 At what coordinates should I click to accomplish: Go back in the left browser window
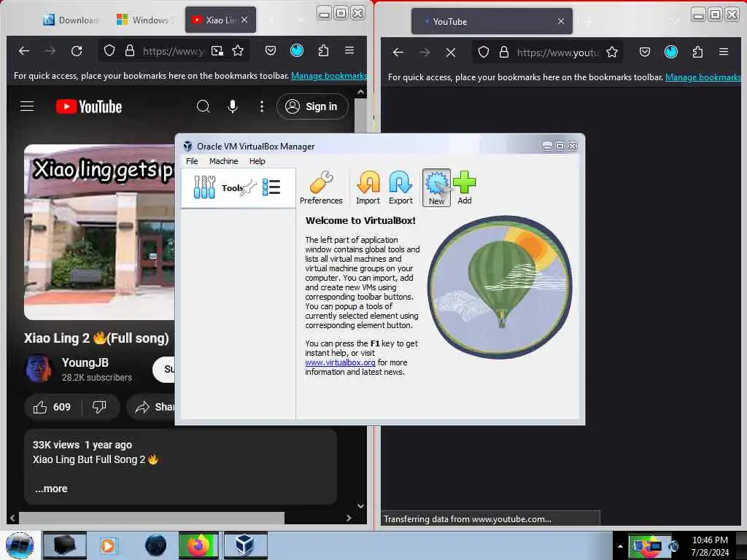(x=24, y=51)
